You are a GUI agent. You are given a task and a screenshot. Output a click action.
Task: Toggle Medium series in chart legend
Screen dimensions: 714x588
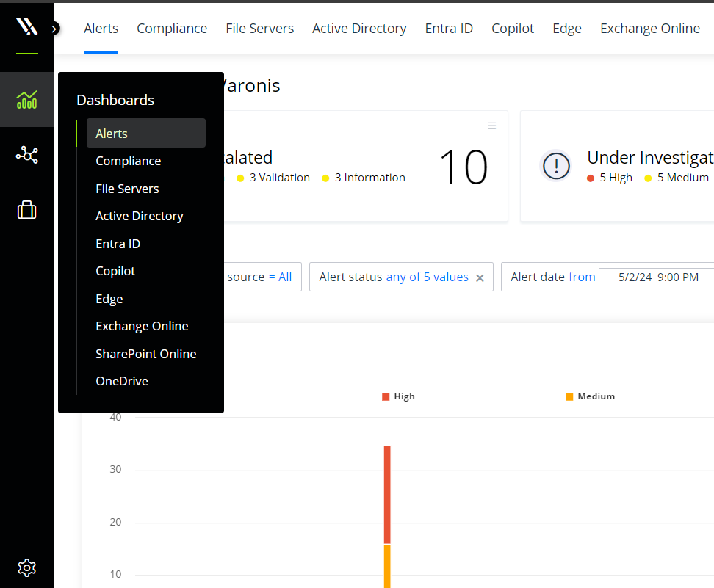[x=590, y=396]
